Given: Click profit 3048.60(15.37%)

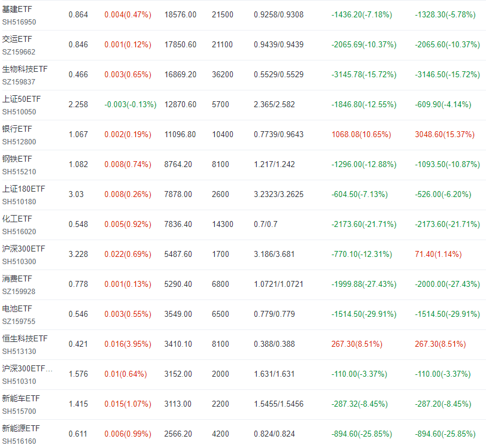Looking at the screenshot, I should [445, 134].
